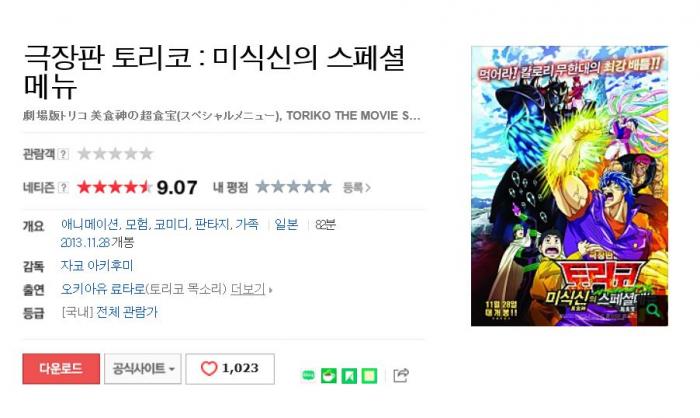Open actor 오키아유 료타로 link
Image resolution: width=700 pixels, height=418 pixels.
(103, 289)
